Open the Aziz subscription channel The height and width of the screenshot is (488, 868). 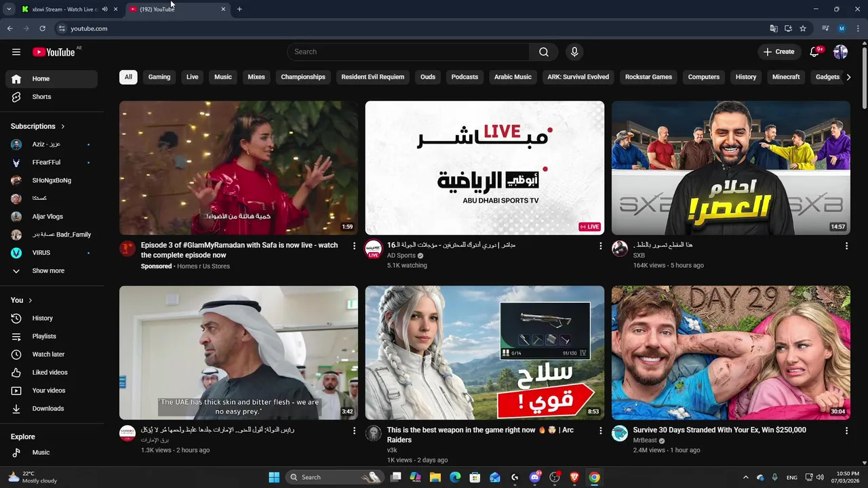coord(52,144)
